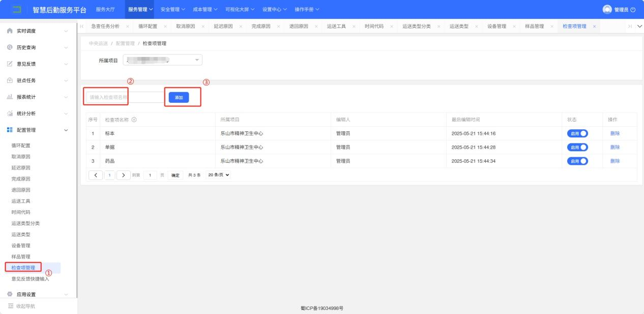Click the 蜀ICP备19034998号 footer link
This screenshot has height=314, width=644.
pyautogui.click(x=322, y=308)
